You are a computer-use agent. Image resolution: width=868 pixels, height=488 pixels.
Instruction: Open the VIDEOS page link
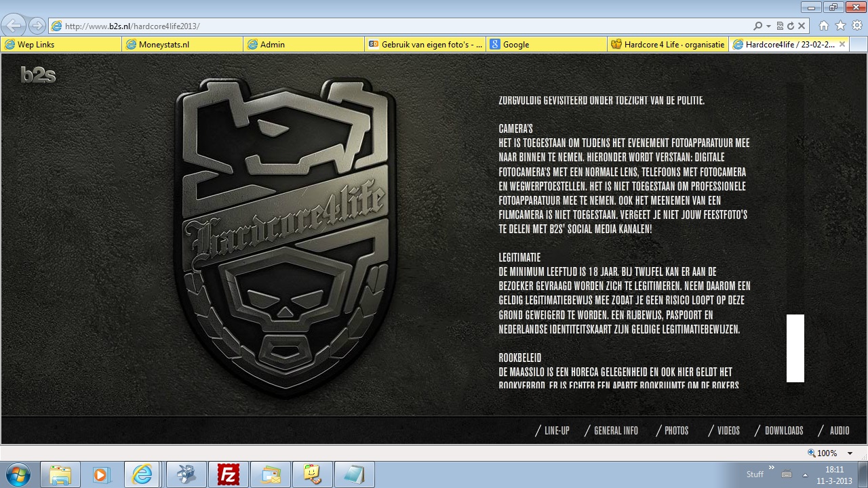click(728, 430)
